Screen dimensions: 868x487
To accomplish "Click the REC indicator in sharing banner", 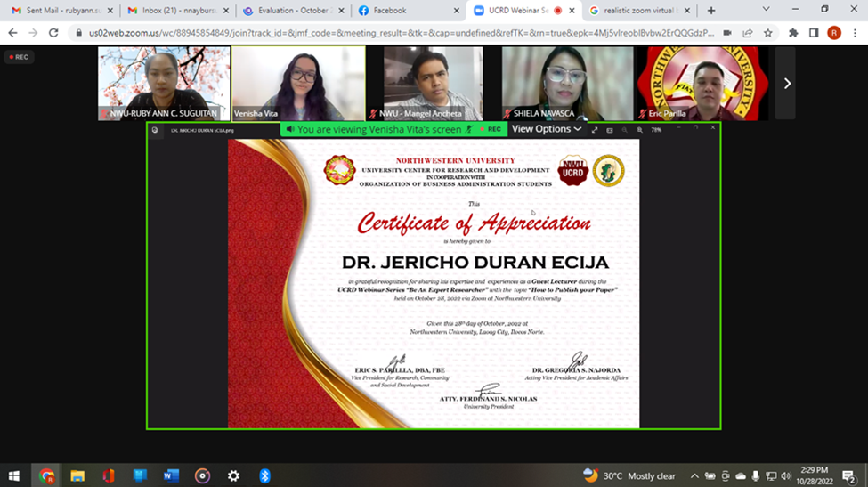I will click(x=490, y=129).
